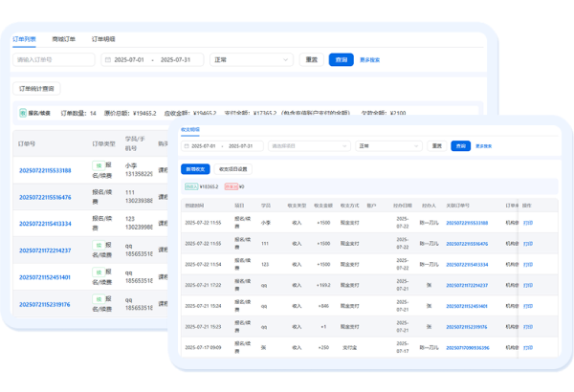Click the red 支出 total tag

coord(231,186)
